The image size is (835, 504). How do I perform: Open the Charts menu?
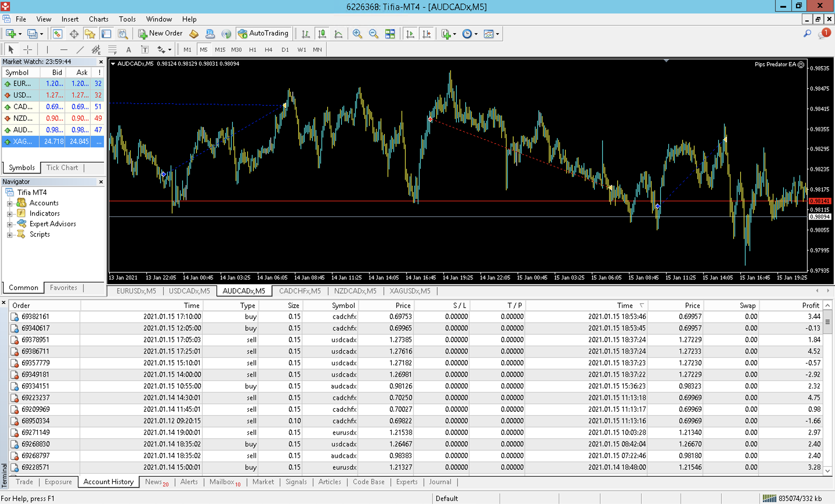pyautogui.click(x=98, y=19)
